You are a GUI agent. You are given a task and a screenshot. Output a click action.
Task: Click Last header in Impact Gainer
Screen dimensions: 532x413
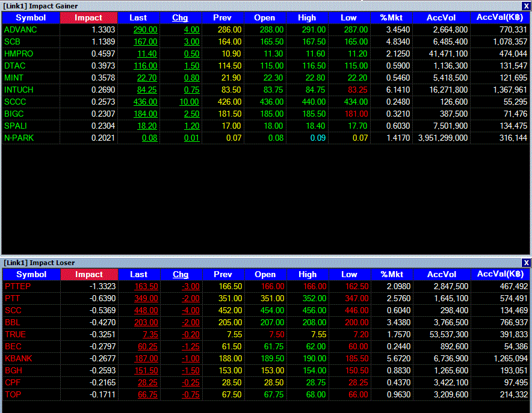138,17
